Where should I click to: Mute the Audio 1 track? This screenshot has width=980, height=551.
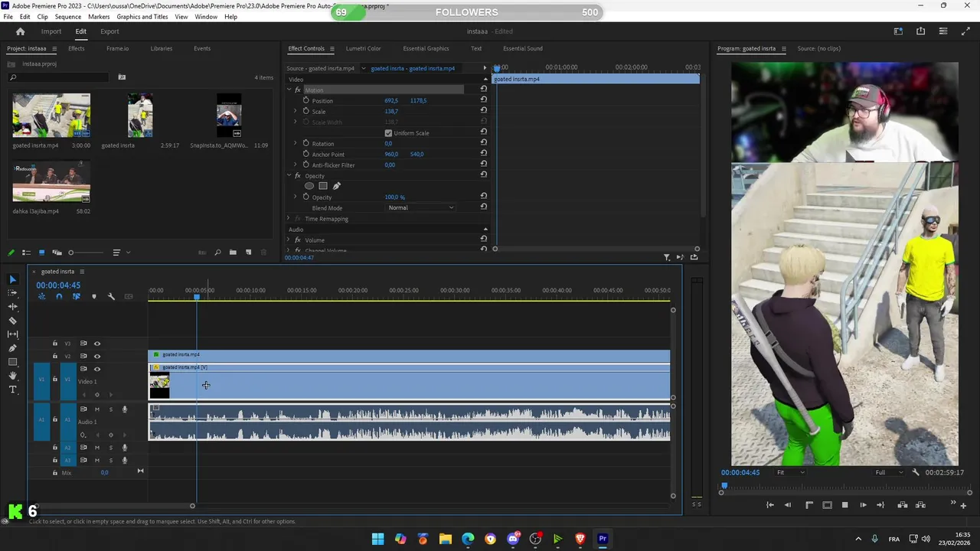(97, 409)
